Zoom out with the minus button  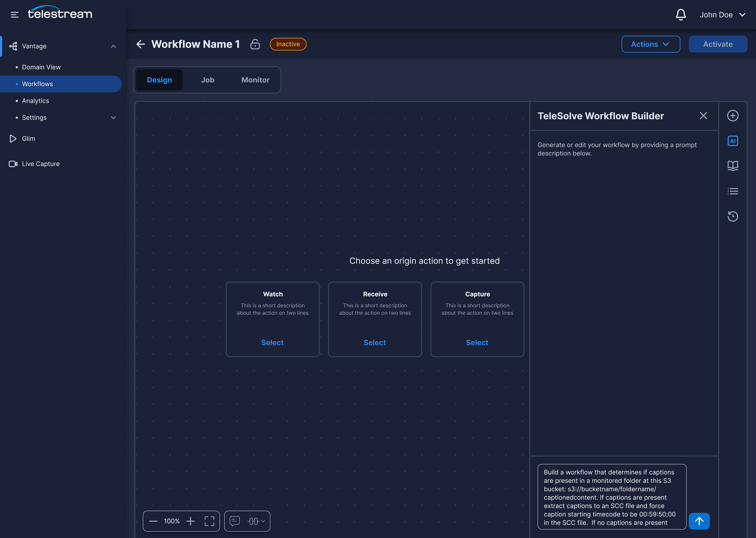[153, 521]
